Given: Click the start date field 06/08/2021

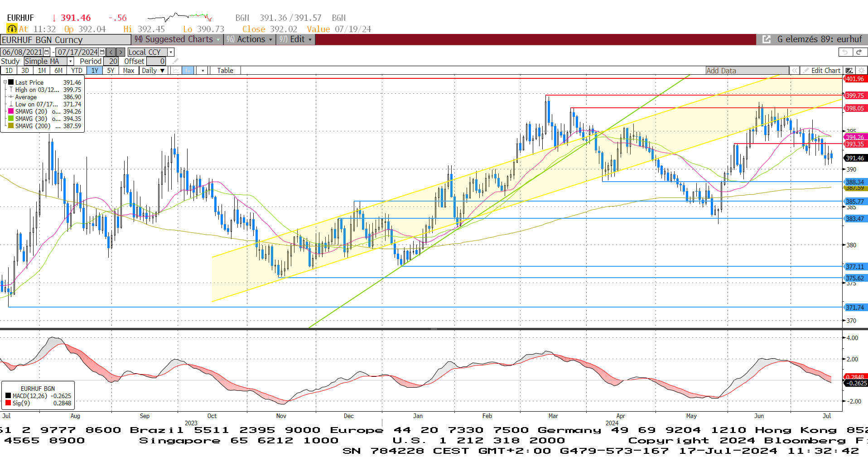Looking at the screenshot, I should (22, 52).
